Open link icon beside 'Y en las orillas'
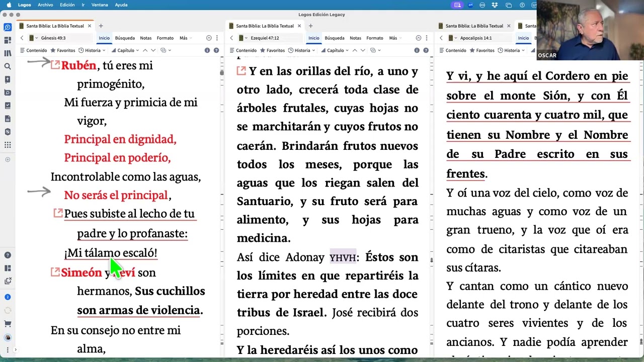This screenshot has height=362, width=644. coord(242,71)
